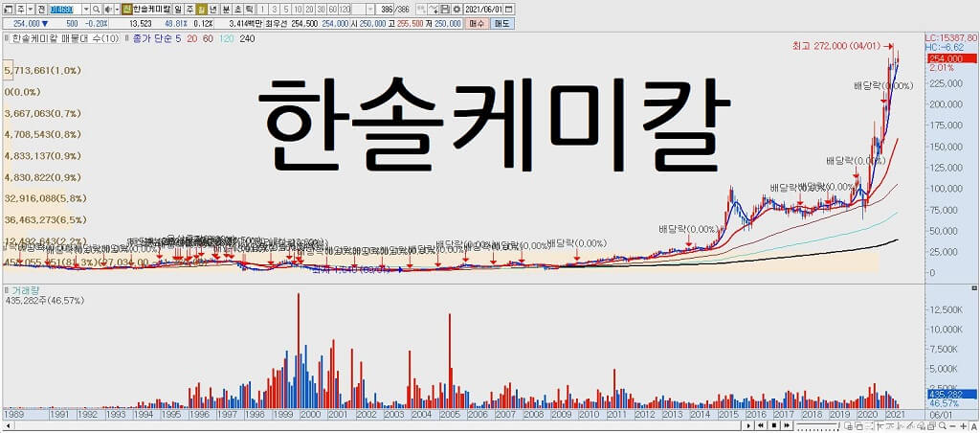
Task: Click the window layout icon at top-left
Action: (7, 10)
